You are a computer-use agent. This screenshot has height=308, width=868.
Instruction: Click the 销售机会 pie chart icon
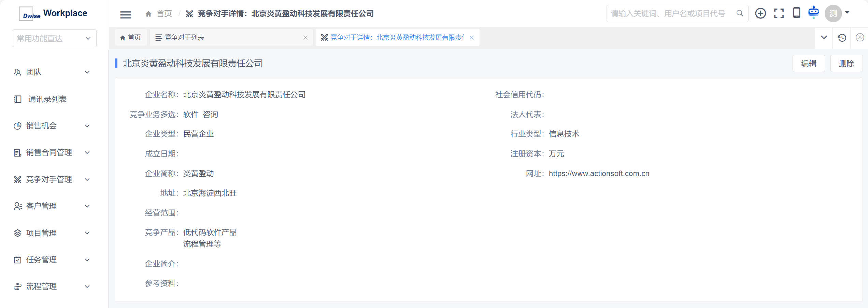17,126
